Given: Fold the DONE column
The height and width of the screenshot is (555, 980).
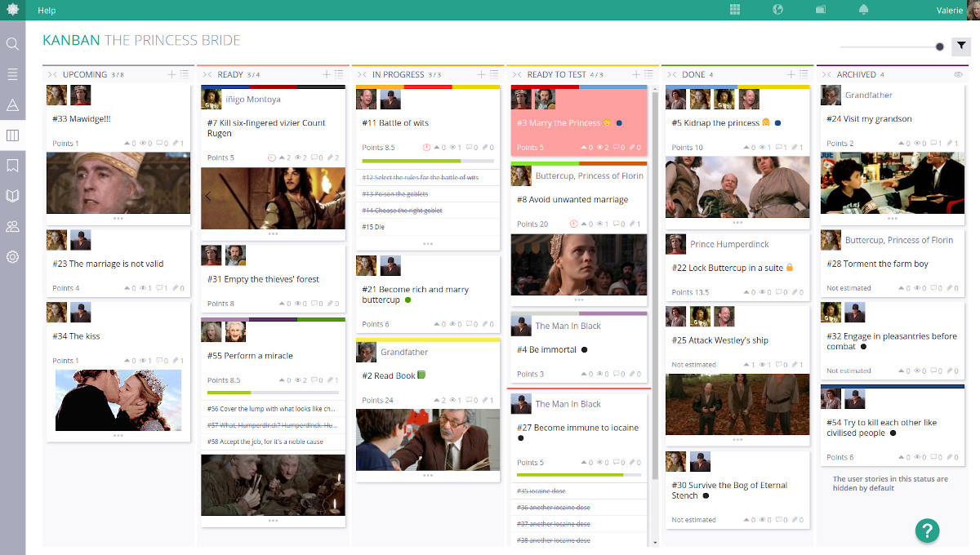Looking at the screenshot, I should click(x=671, y=74).
